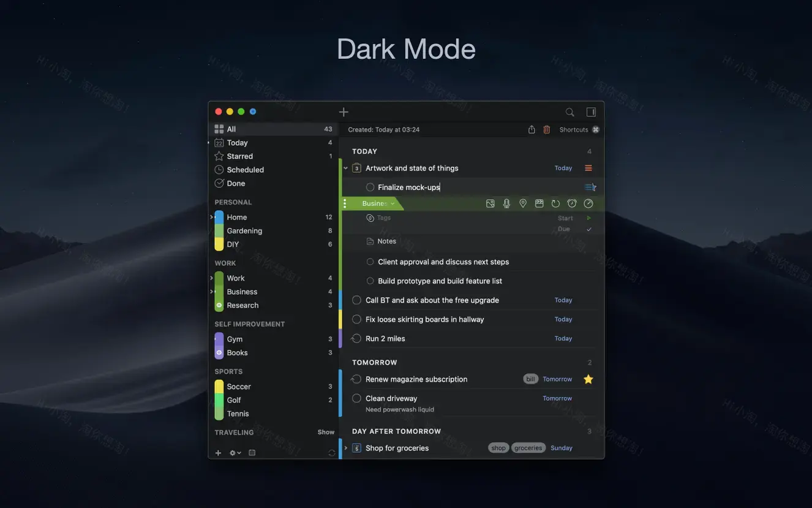Collapse Artwork and state of things
The height and width of the screenshot is (508, 812).
click(x=344, y=167)
